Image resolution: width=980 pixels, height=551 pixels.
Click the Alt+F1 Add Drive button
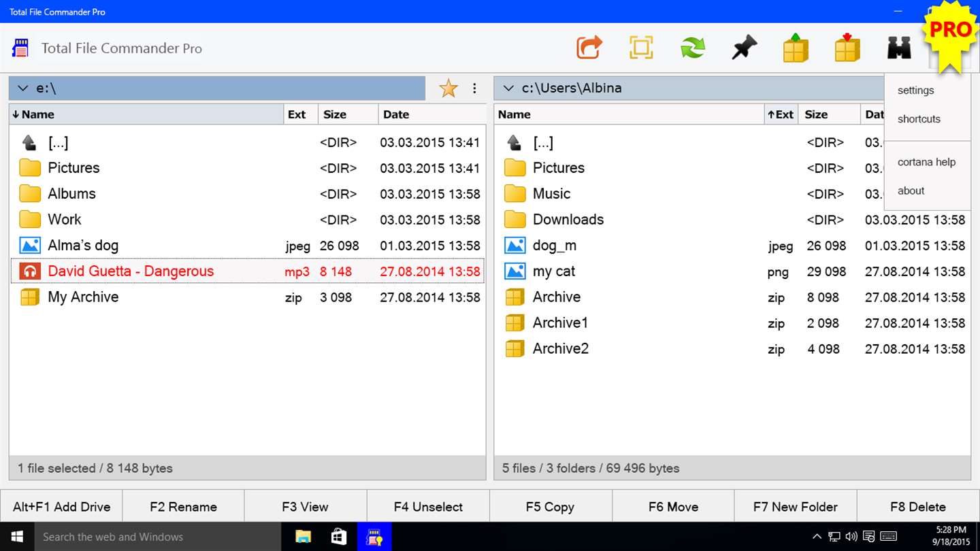[x=61, y=507]
